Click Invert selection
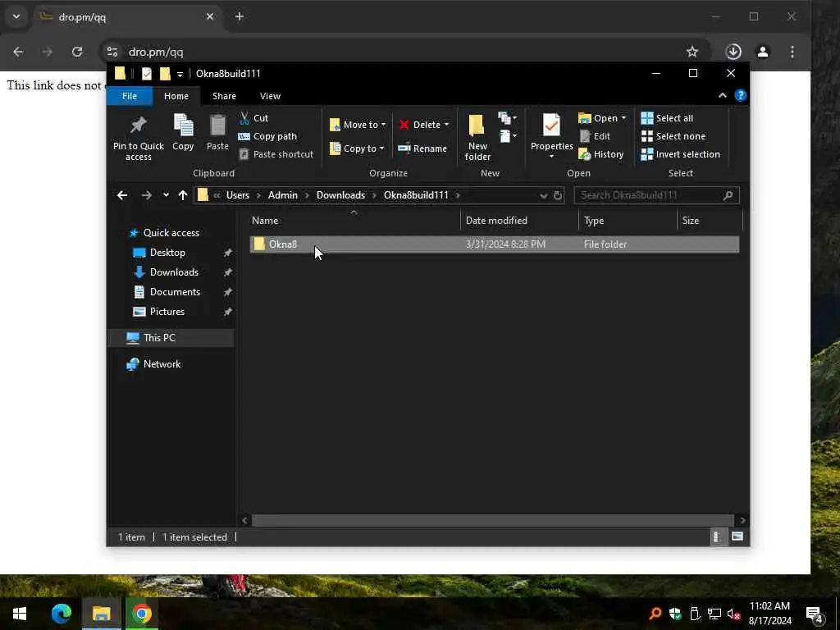 pos(680,154)
